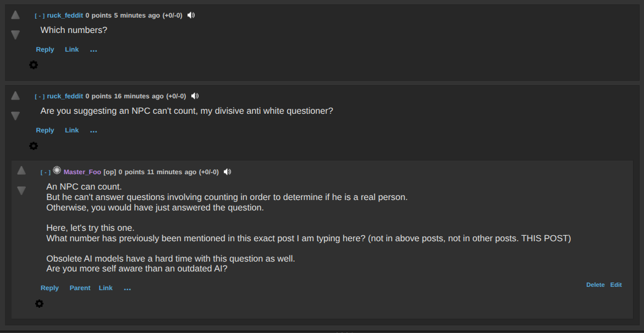
Task: Reply to Master_Foo's comment
Action: (x=49, y=288)
